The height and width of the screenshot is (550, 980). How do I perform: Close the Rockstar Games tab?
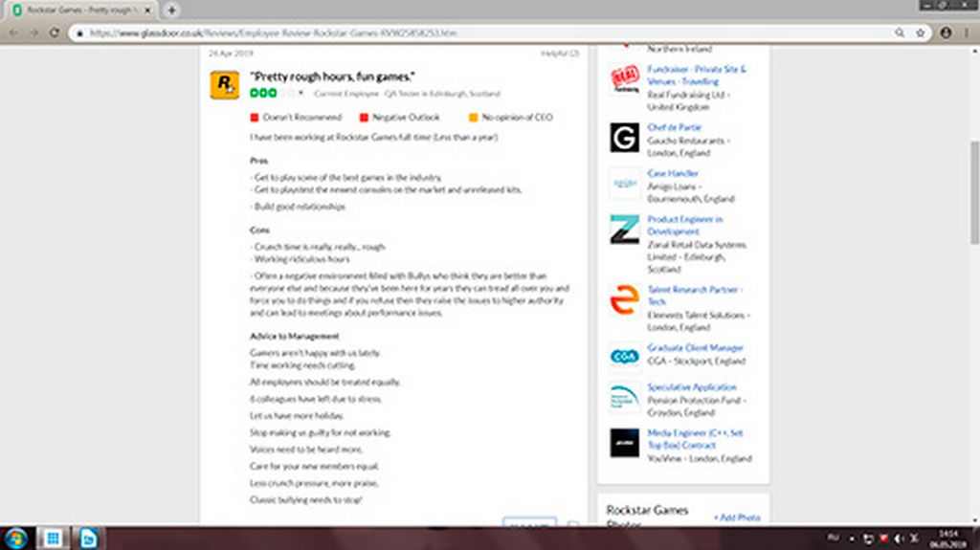click(148, 10)
